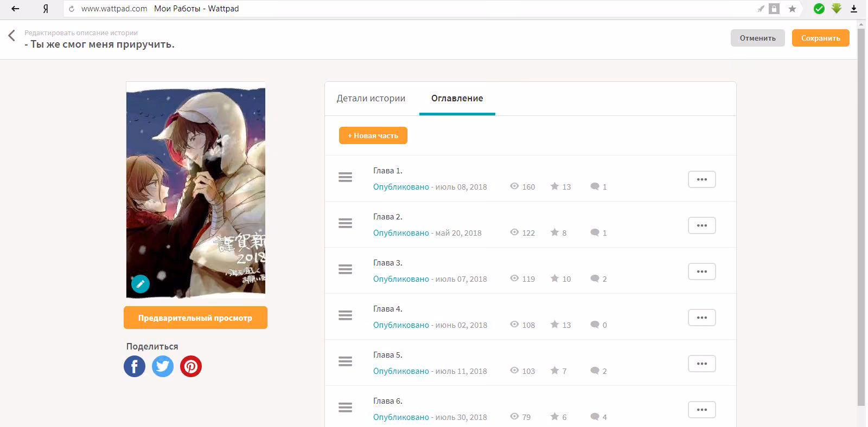Share the story on Pinterest
The width and height of the screenshot is (868, 427).
[191, 366]
